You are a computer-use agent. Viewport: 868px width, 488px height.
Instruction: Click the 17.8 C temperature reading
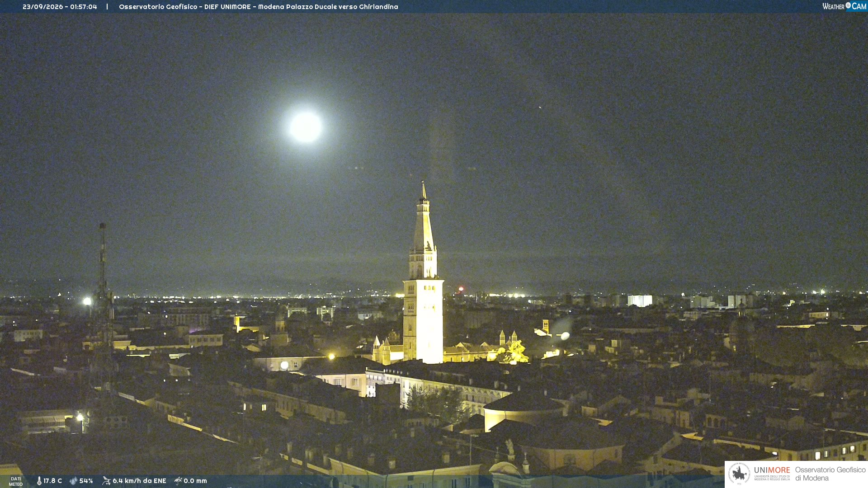(x=52, y=481)
